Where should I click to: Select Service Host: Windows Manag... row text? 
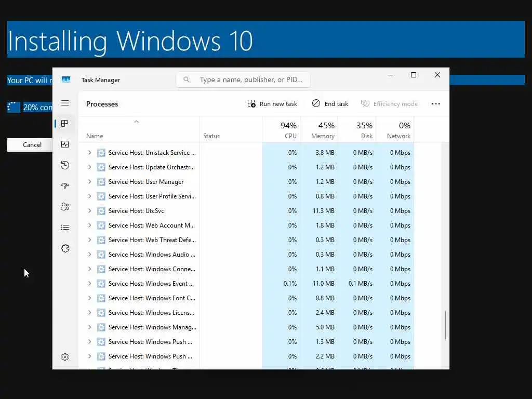point(152,327)
